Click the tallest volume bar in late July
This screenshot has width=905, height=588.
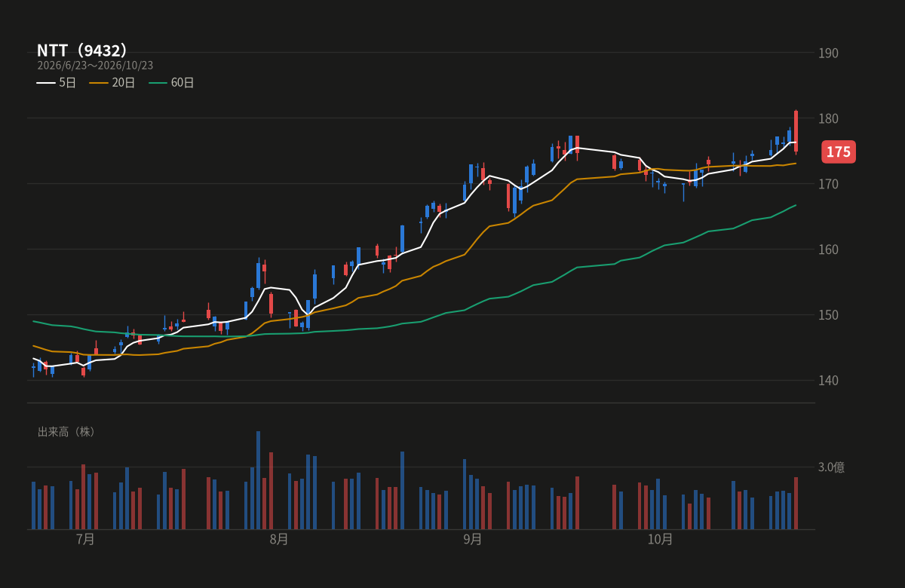[x=258, y=480]
